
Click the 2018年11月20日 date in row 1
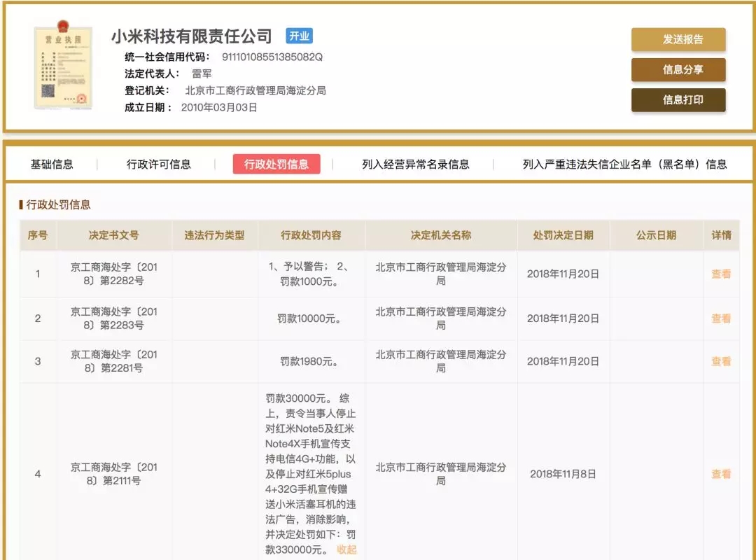(x=563, y=274)
